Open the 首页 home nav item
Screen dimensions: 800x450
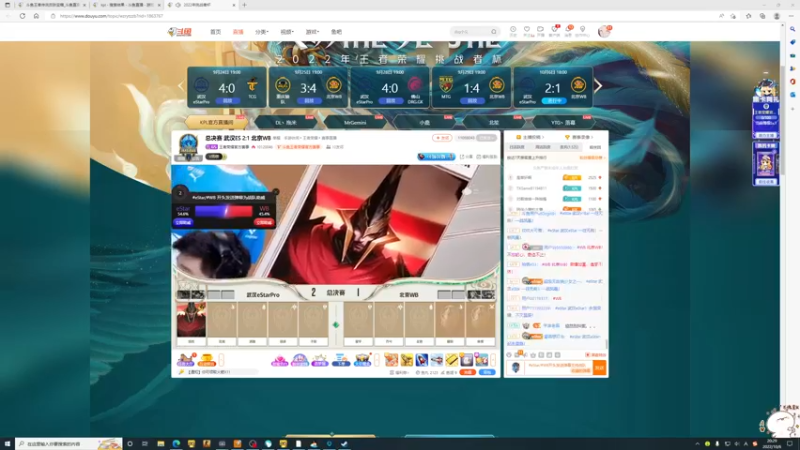(x=215, y=32)
